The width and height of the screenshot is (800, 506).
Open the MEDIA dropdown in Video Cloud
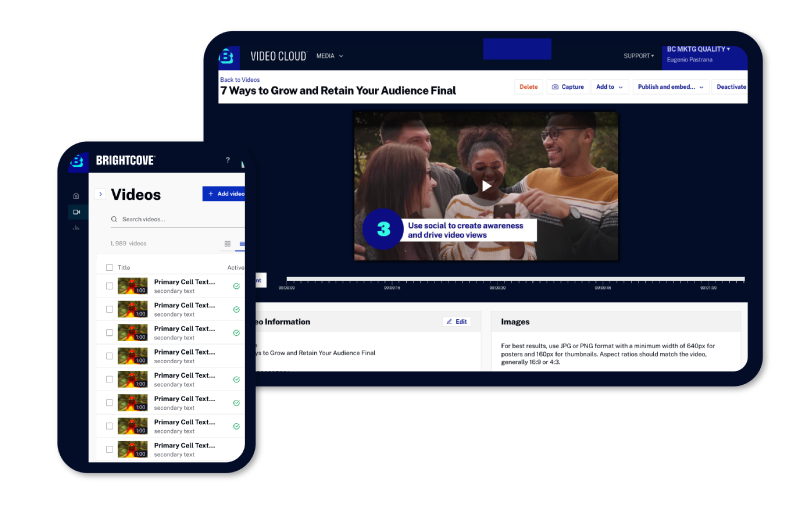click(x=330, y=56)
